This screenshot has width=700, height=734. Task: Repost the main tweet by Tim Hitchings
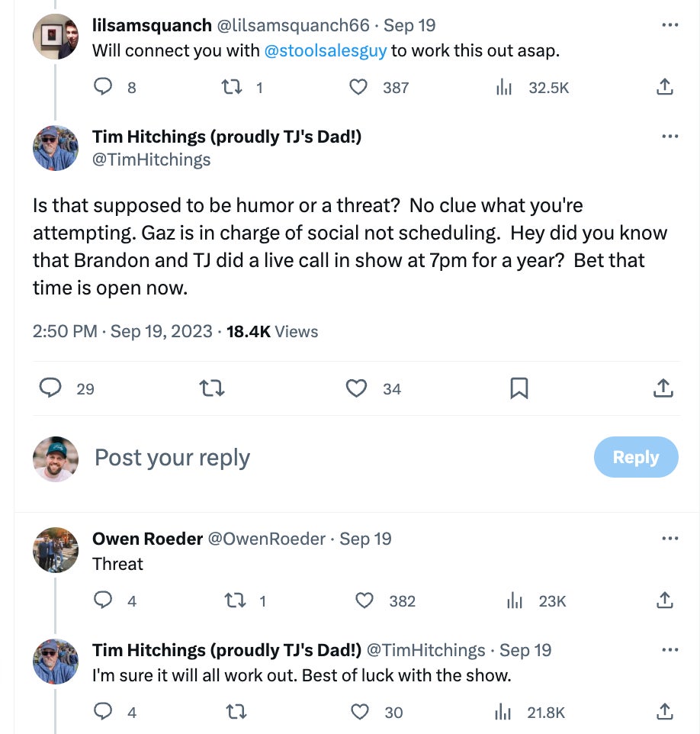(211, 388)
